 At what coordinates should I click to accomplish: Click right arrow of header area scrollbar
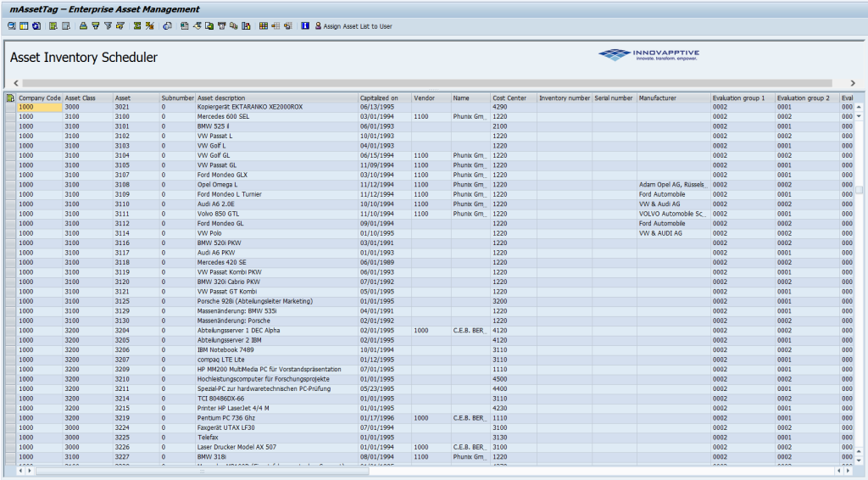[853, 83]
